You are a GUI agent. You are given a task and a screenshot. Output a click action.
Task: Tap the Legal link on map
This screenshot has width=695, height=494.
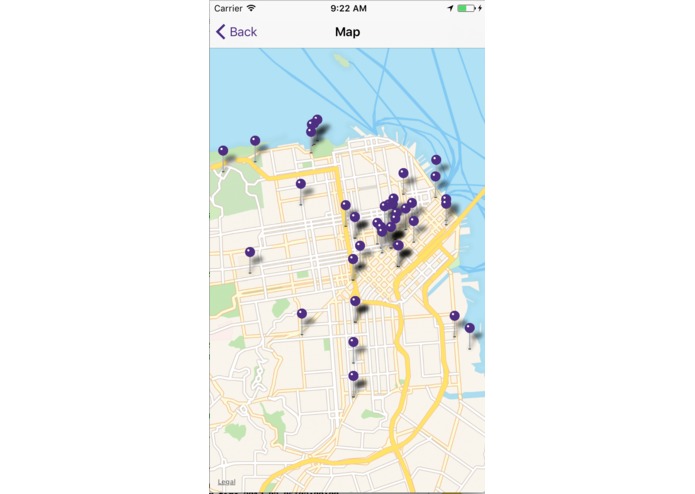click(x=226, y=482)
